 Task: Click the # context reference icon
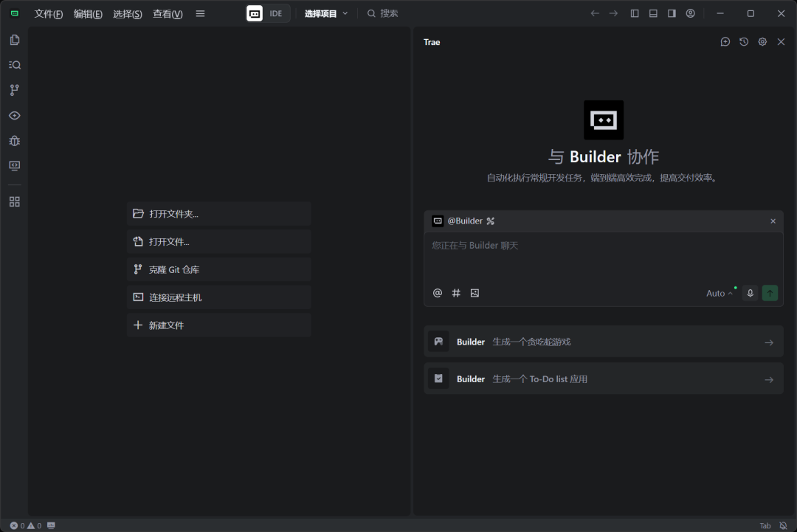(457, 293)
